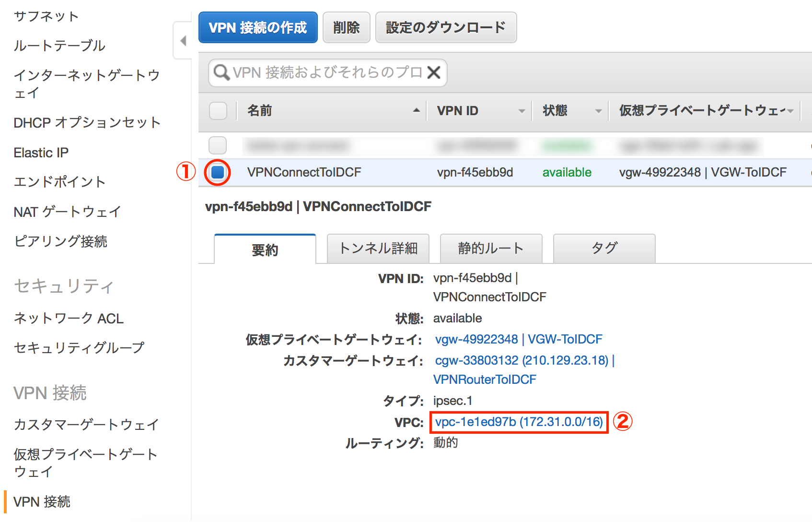This screenshot has height=522, width=812.
Task: Navigate to Elastic IP in the sidebar
Action: (x=41, y=152)
